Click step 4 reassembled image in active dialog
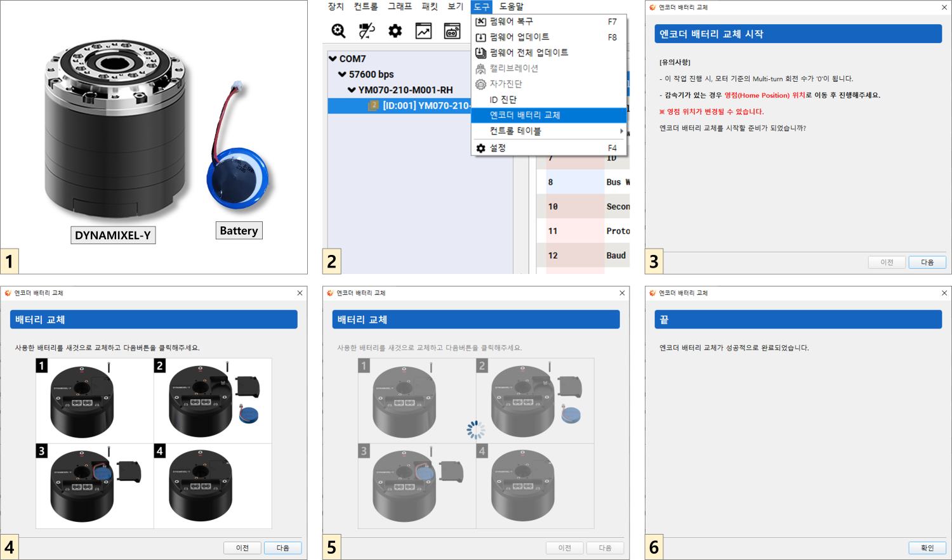This screenshot has width=952, height=560. pyautogui.click(x=213, y=486)
